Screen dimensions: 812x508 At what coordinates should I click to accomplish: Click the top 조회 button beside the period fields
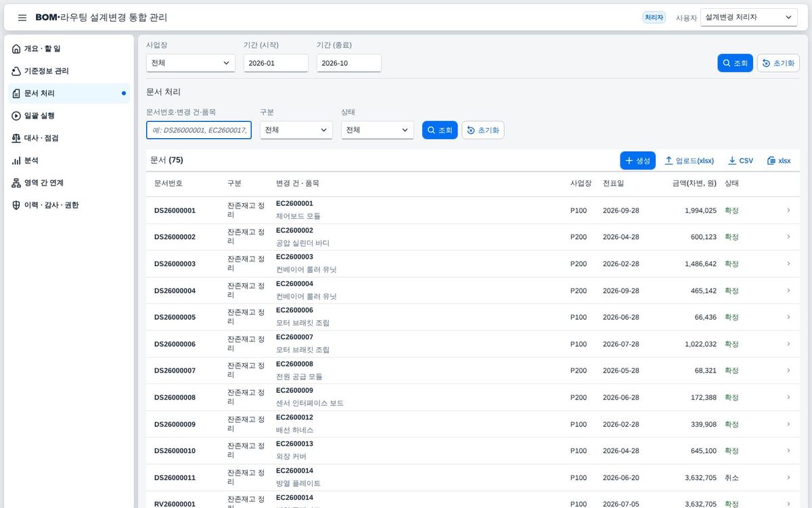coord(735,63)
